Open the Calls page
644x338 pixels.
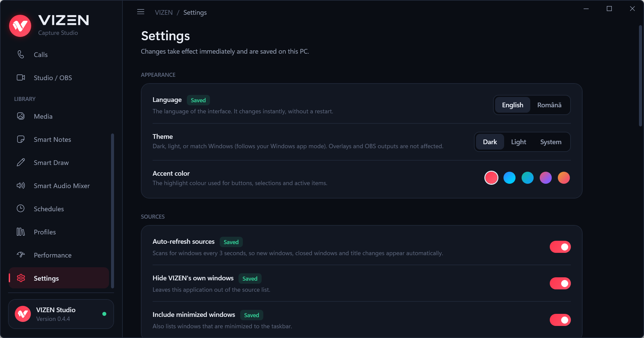pyautogui.click(x=59, y=55)
